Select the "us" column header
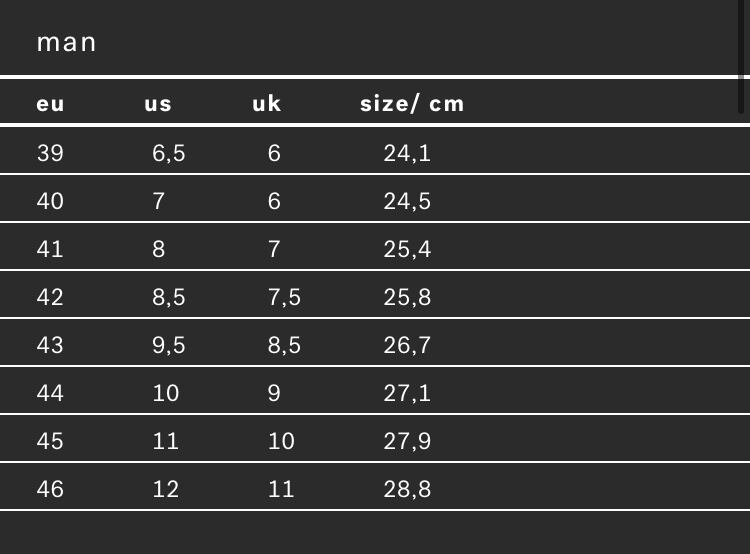The image size is (750, 554). coord(158,103)
